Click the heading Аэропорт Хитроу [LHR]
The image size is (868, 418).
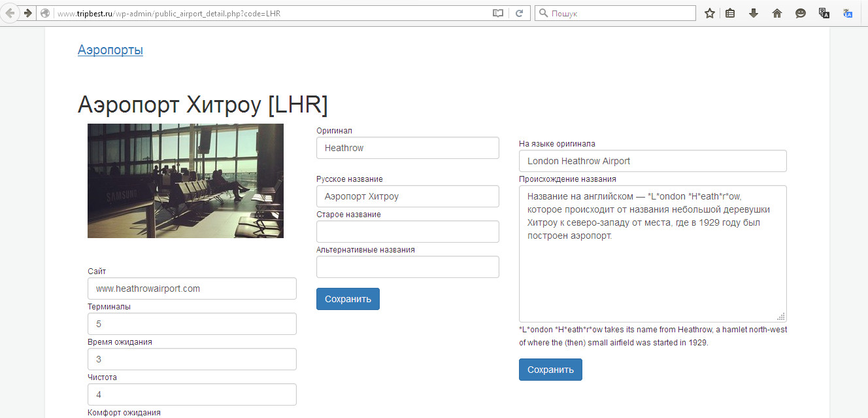pos(203,105)
